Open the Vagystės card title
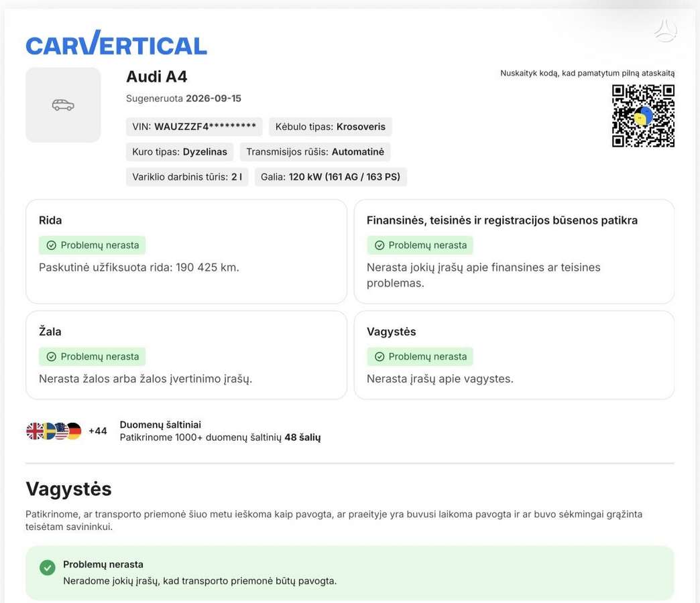 click(392, 332)
